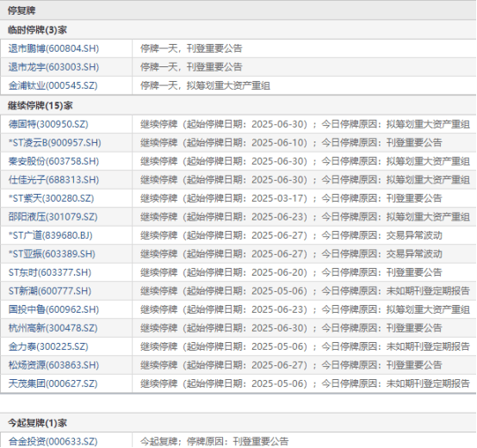477x448 pixels.
Task: Open stock link 国投中鲁(600962.SH)
Action: (x=53, y=310)
